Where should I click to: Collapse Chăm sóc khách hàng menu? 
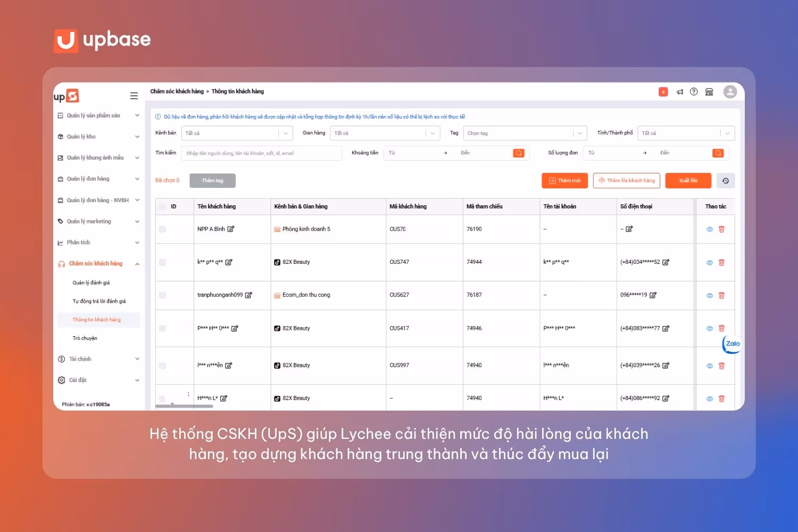click(98, 264)
